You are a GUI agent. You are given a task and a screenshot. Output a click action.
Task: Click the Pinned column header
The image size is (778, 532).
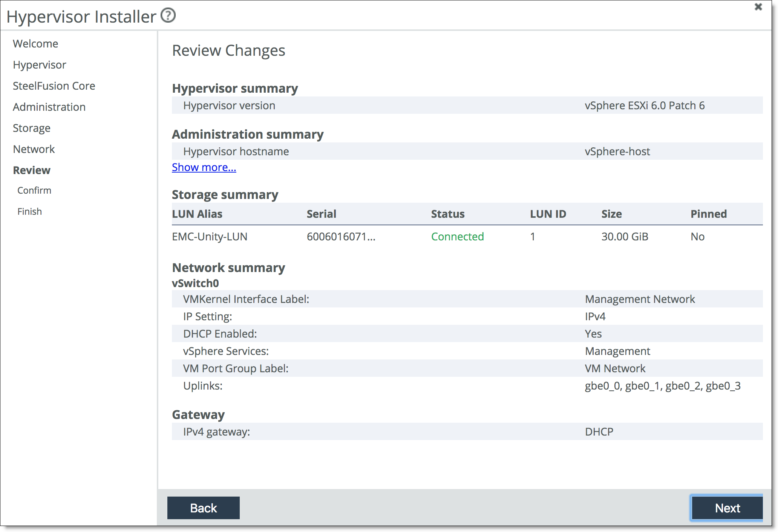709,214
